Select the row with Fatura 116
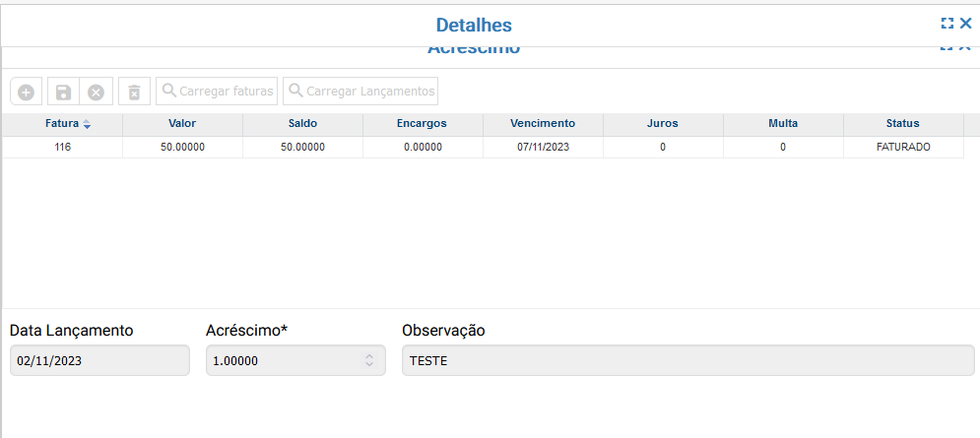Image resolution: width=980 pixels, height=438 pixels. click(63, 147)
